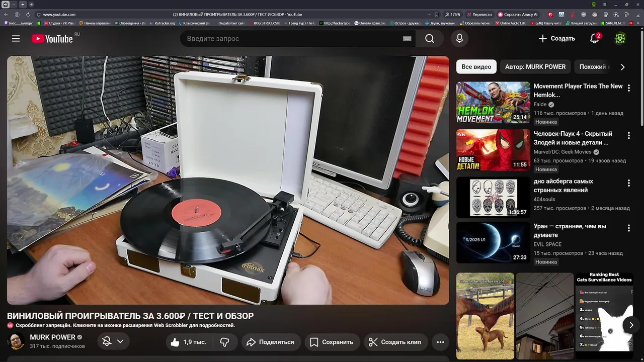Click the Создать create button
This screenshot has height=362, width=644.
[556, 39]
